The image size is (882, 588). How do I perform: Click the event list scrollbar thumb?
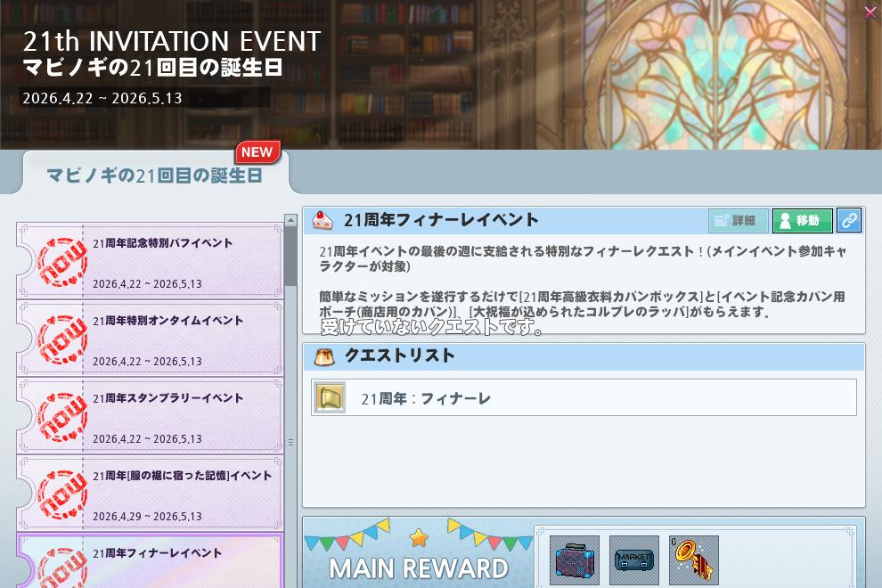click(x=290, y=257)
